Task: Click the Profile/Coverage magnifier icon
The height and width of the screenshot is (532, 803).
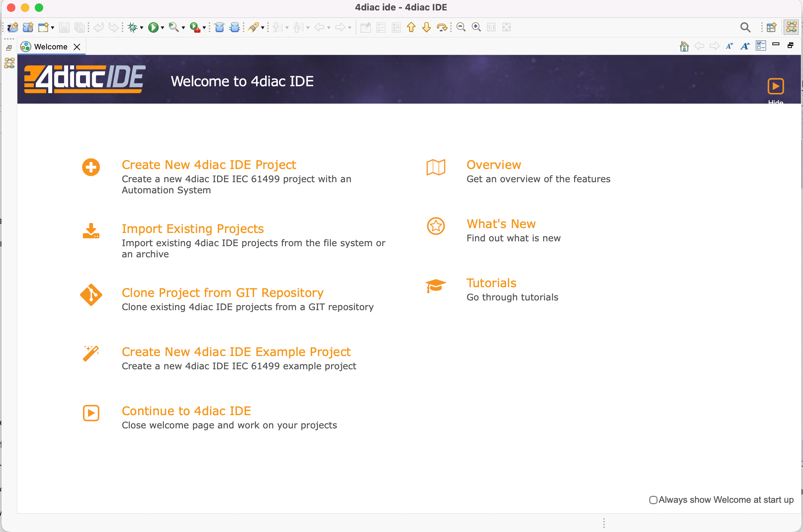Action: tap(174, 27)
